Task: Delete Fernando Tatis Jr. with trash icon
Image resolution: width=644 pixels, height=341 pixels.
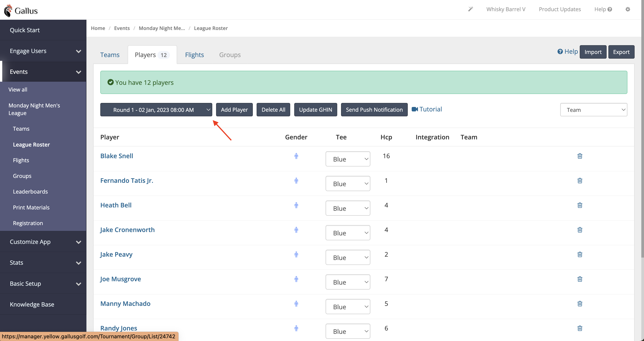Action: (580, 181)
